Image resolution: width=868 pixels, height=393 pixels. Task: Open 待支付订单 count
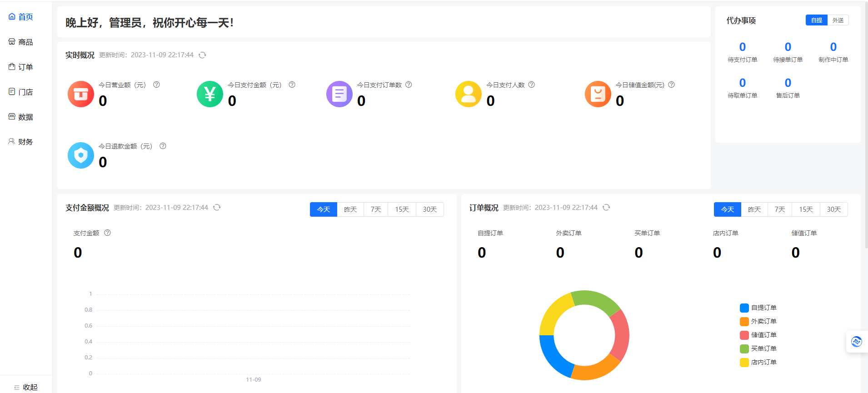(x=743, y=47)
